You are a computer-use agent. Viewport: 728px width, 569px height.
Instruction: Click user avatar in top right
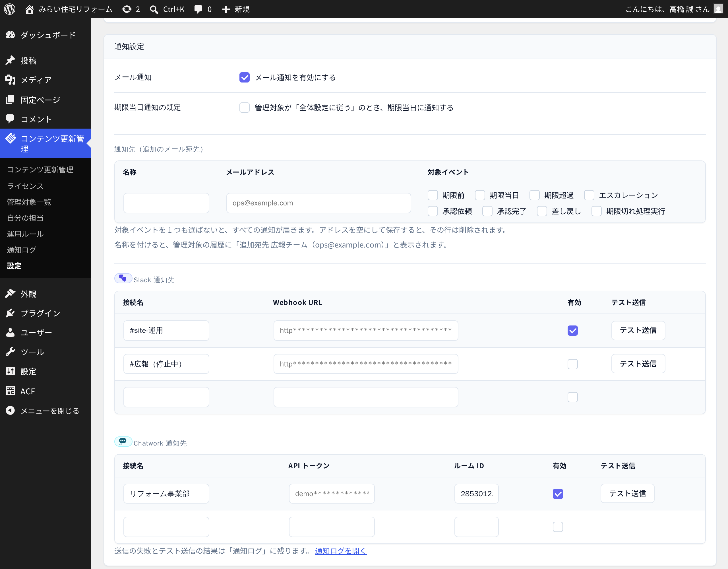tap(718, 9)
